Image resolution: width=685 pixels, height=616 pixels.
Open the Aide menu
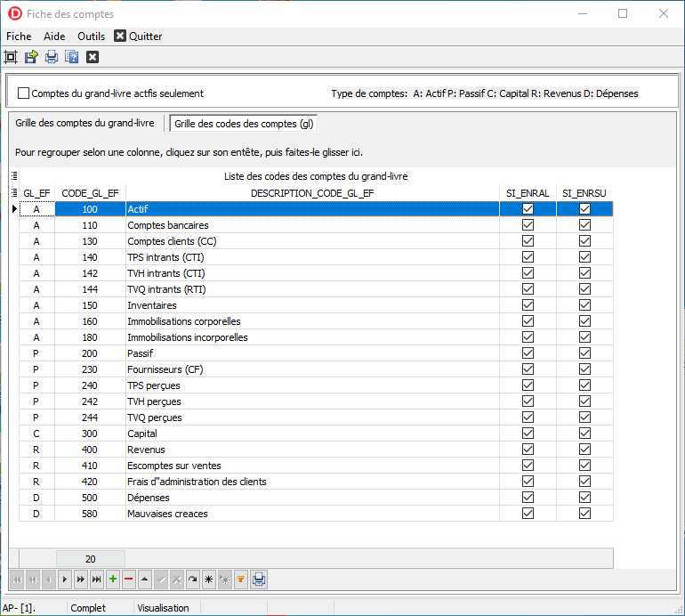coord(54,36)
